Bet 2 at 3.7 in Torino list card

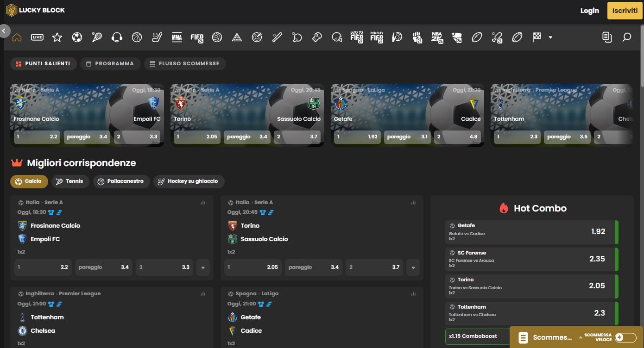pyautogui.click(x=374, y=267)
